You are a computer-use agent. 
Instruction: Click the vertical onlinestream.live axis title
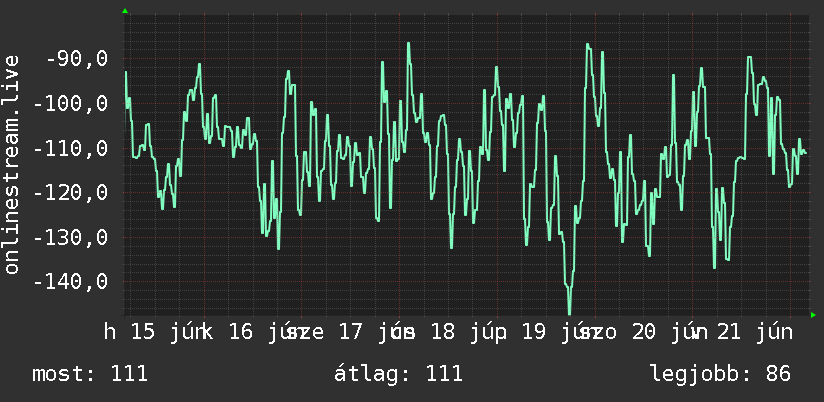pyautogui.click(x=11, y=164)
